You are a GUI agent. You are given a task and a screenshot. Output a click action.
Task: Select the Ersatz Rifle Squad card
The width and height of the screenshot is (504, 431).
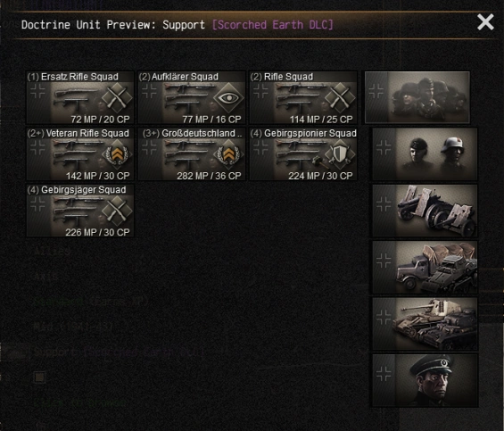pos(80,97)
